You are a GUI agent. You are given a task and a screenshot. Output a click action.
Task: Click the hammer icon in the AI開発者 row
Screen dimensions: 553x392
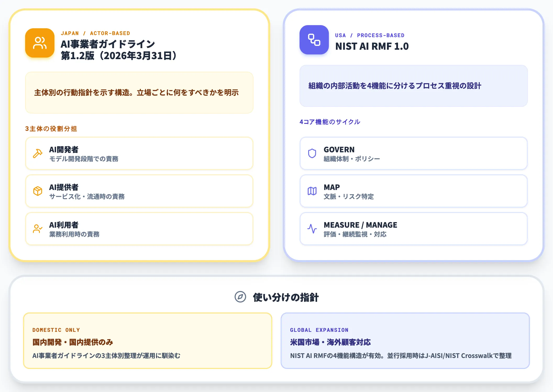(38, 153)
